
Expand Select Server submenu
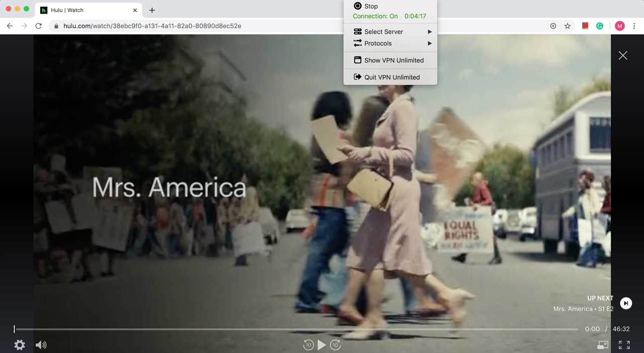tap(390, 32)
